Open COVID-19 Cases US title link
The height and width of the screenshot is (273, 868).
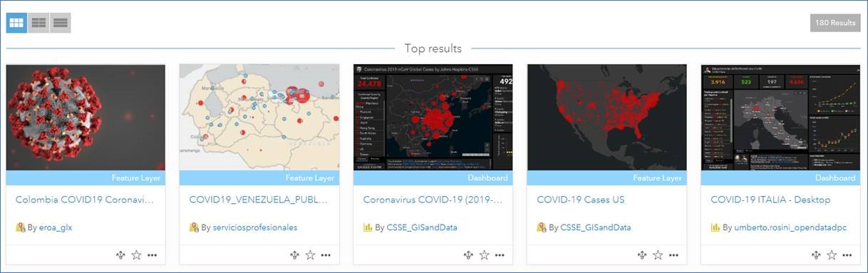[x=580, y=200]
